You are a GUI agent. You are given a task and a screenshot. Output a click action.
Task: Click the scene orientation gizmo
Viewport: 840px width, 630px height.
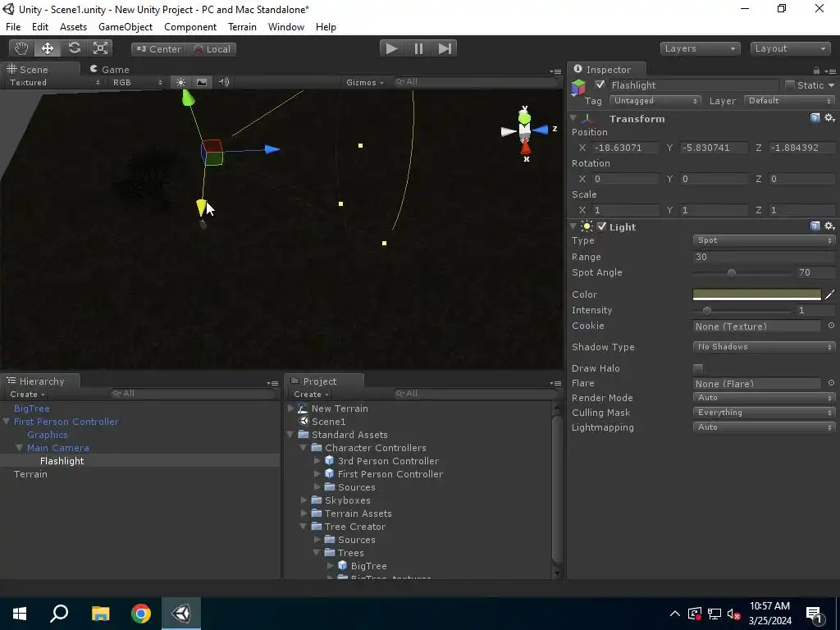(x=525, y=132)
